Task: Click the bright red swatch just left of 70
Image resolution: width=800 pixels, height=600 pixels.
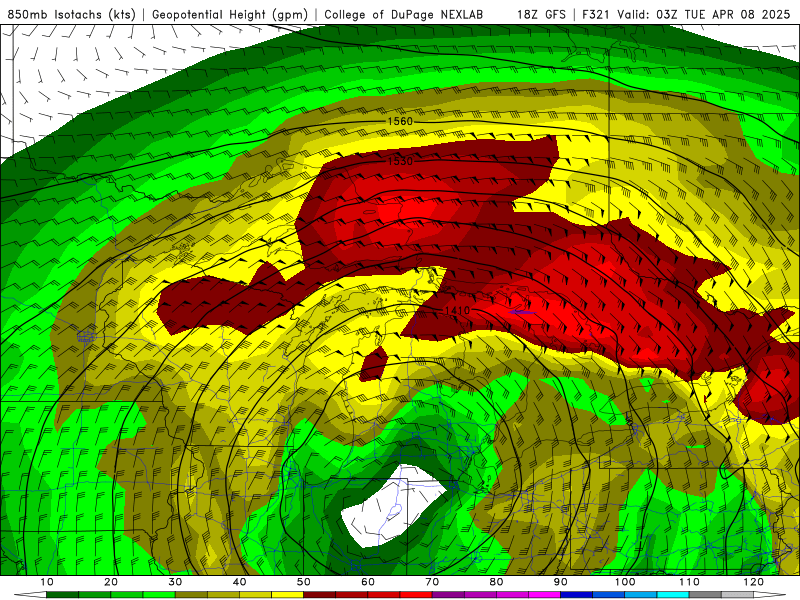Action: 416,595
